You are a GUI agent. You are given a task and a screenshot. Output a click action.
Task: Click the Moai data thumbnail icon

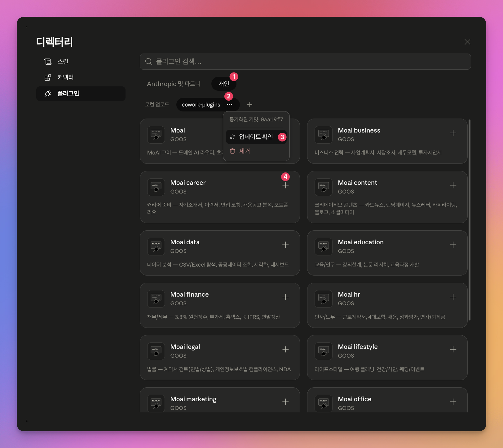(x=156, y=246)
